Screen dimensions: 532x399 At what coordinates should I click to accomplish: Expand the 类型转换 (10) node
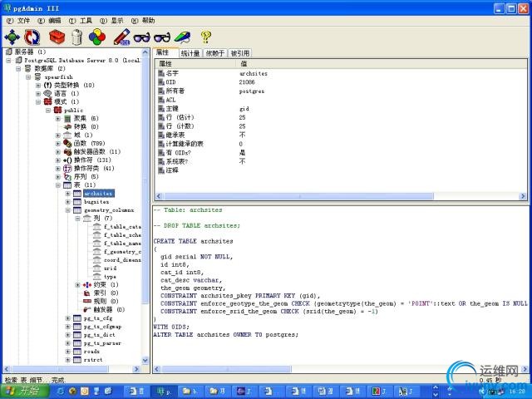click(x=38, y=85)
